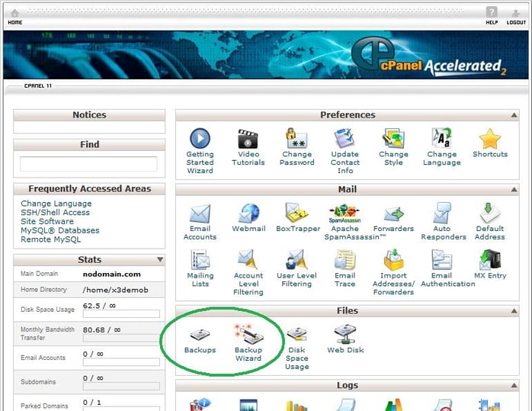Screen dimensions: 532x411
Task: Open the MX Entry icon
Action: 490,259
